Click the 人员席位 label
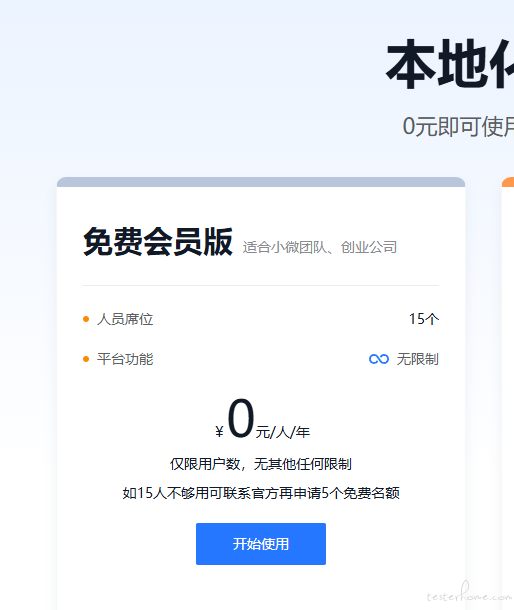 [x=125, y=319]
